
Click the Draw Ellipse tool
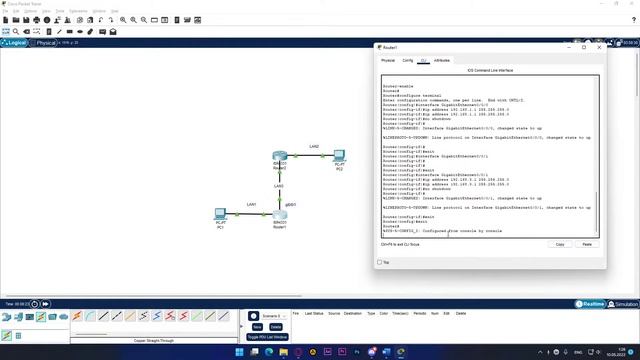coord(80,31)
